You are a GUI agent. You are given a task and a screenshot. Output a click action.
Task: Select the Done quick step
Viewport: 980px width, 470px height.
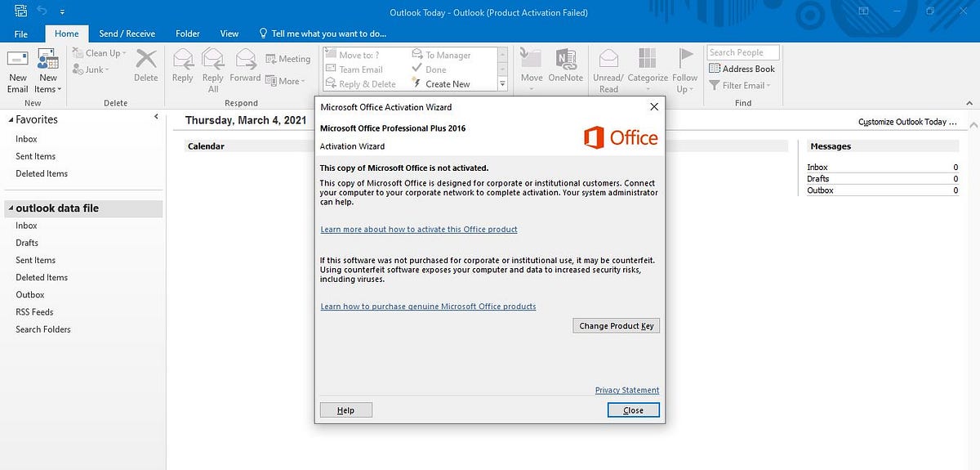pyautogui.click(x=430, y=69)
